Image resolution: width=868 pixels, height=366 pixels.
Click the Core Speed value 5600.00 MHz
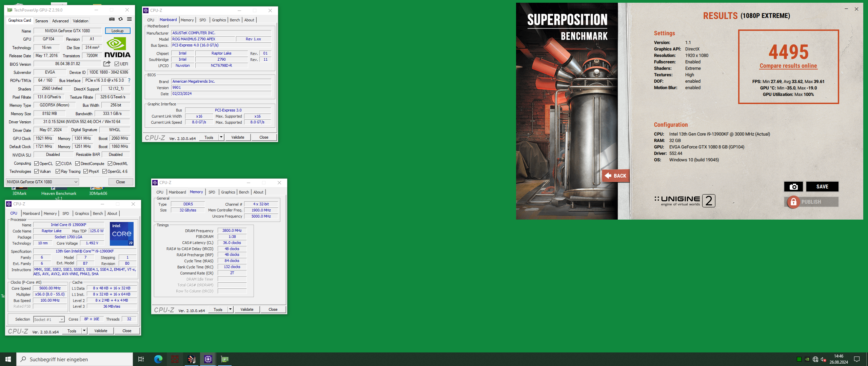pyautogui.click(x=50, y=288)
